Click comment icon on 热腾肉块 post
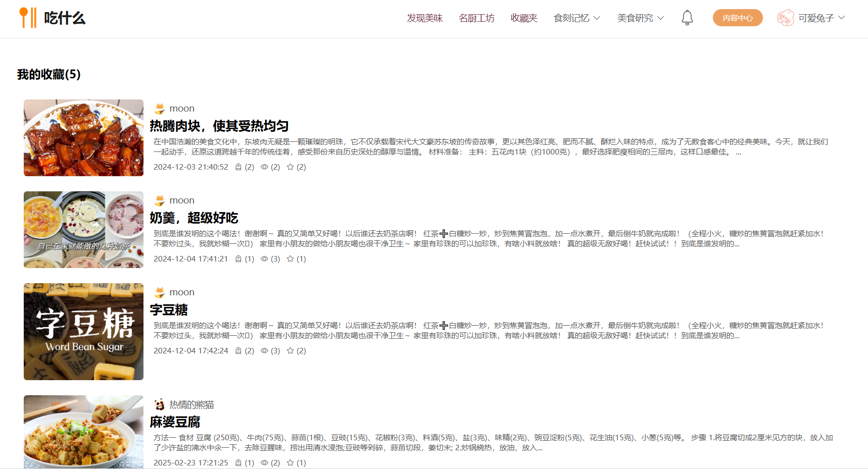 tap(238, 167)
